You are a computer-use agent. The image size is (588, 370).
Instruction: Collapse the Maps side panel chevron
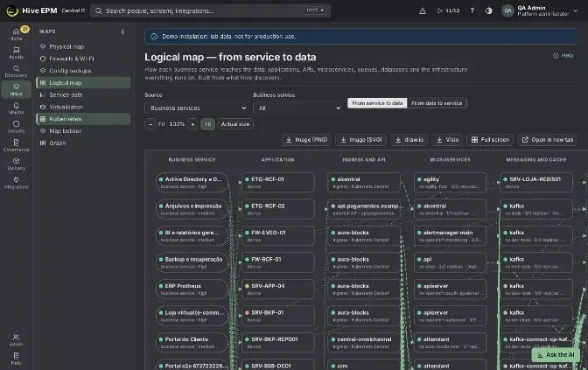coord(122,31)
